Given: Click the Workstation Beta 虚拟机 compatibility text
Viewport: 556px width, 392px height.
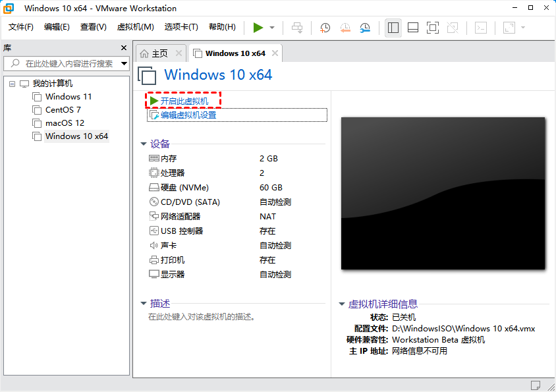Looking at the screenshot, I should click(x=438, y=340).
